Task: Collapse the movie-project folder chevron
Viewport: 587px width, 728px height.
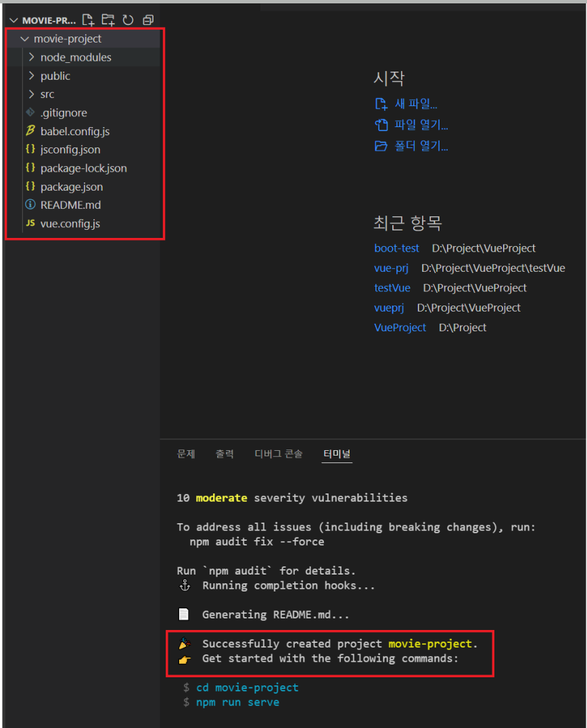Action: click(x=24, y=39)
